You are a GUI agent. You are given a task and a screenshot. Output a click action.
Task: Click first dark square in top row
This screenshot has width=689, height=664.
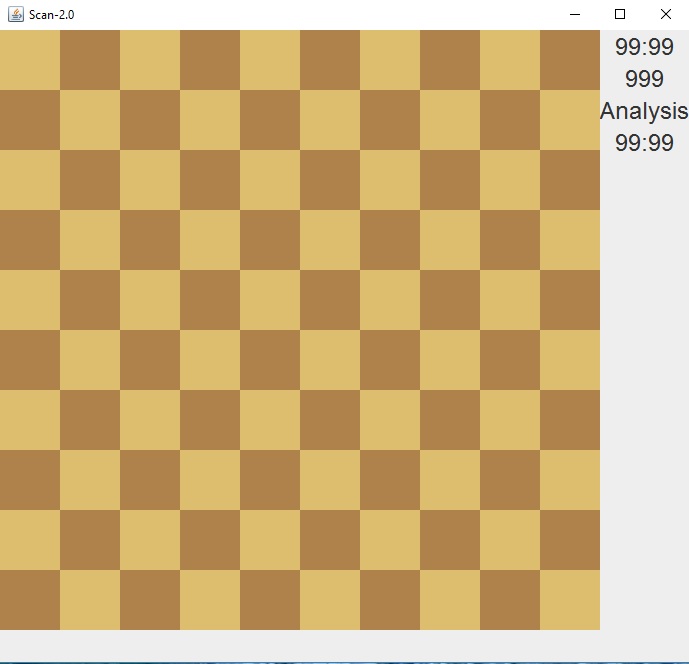coord(90,60)
